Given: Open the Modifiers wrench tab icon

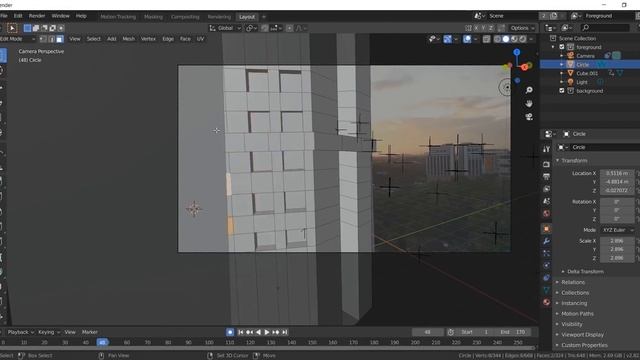Looking at the screenshot, I should [546, 241].
